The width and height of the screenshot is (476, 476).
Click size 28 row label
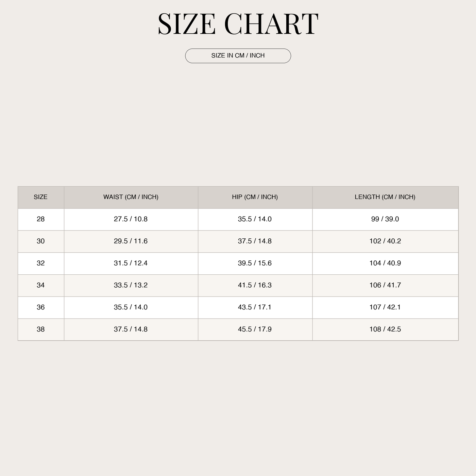[x=40, y=219]
